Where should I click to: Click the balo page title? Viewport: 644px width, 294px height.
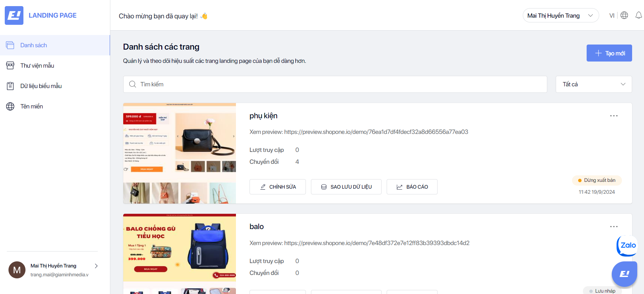point(257,227)
